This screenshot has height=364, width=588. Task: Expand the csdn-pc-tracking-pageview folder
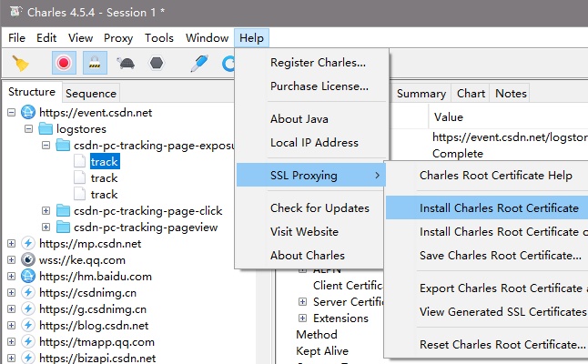(x=46, y=227)
